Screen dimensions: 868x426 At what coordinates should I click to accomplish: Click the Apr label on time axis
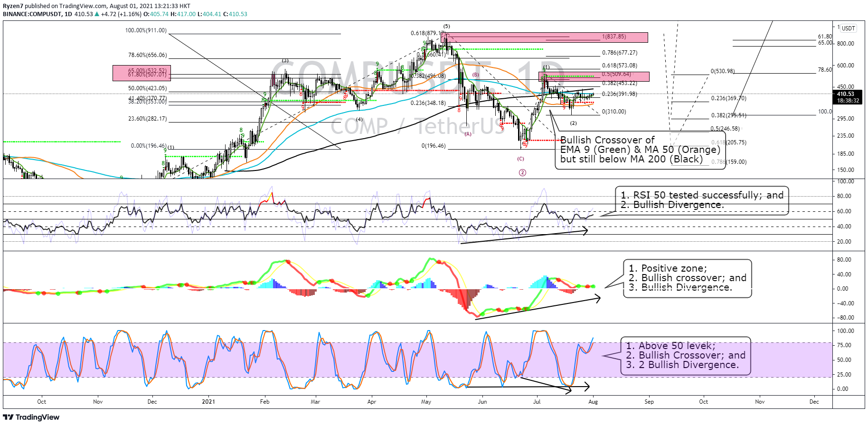(x=372, y=402)
